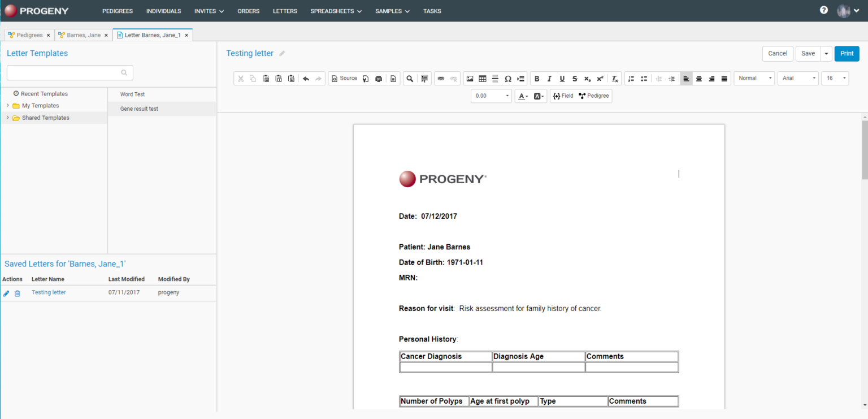This screenshot has width=868, height=419.
Task: Click the Print preview toolbar icon
Action: click(379, 78)
